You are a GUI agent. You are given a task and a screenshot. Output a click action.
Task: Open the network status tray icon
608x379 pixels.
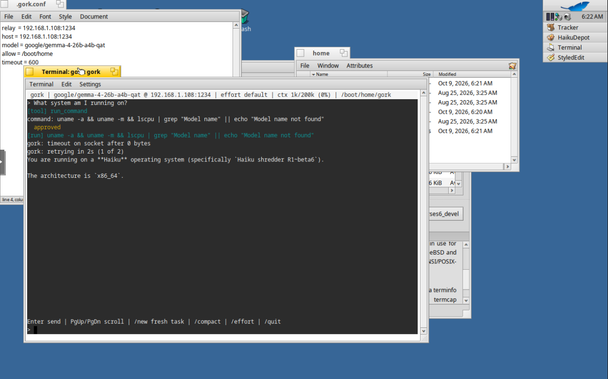[558, 17]
